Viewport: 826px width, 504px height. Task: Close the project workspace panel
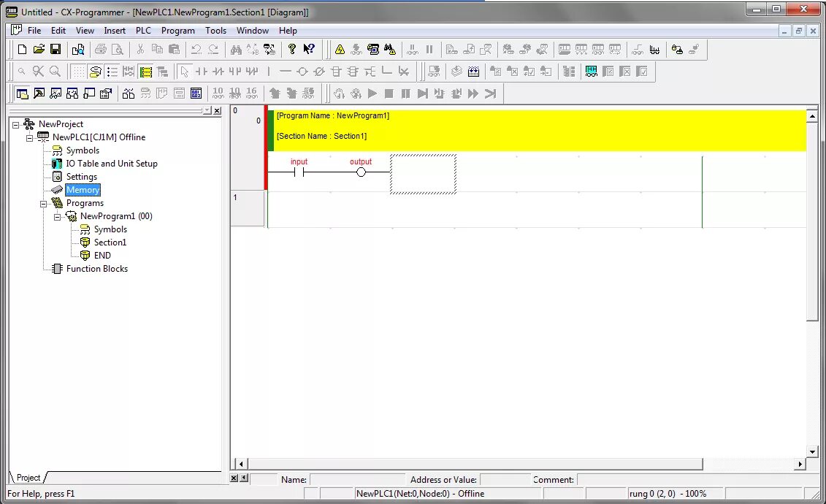[217, 110]
